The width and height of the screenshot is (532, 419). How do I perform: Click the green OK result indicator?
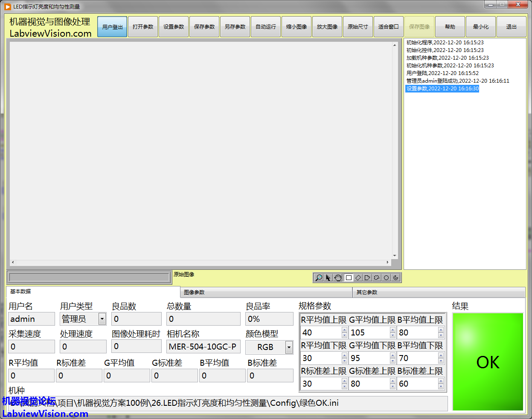pyautogui.click(x=488, y=362)
